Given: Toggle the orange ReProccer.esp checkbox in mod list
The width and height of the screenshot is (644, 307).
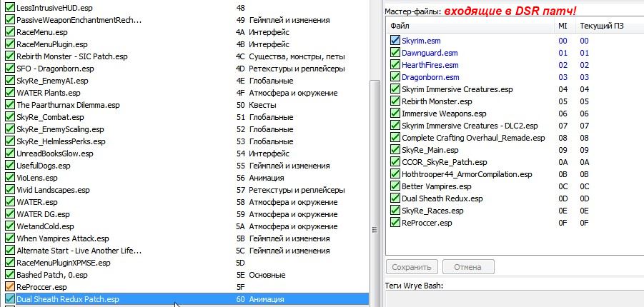Looking at the screenshot, I should (x=9, y=287).
